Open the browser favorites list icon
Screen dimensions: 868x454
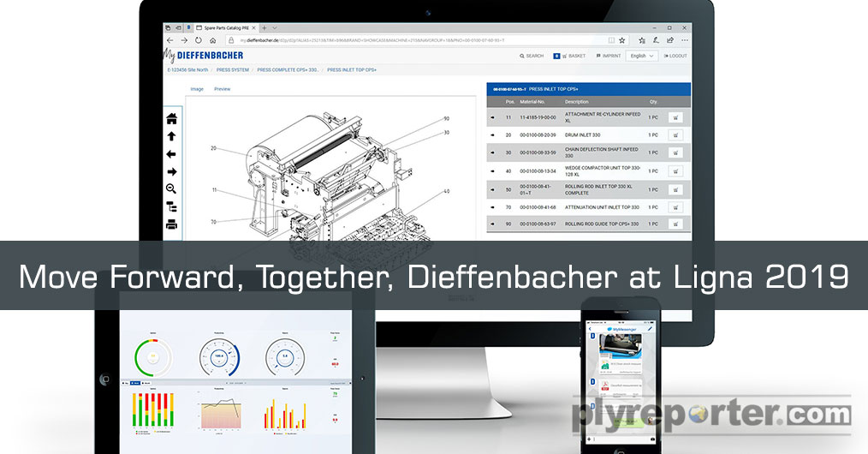pyautogui.click(x=642, y=40)
